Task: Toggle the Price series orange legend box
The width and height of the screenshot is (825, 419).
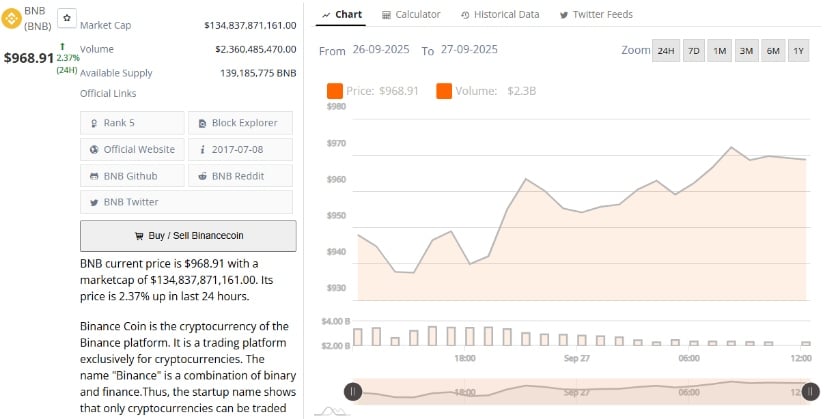Action: point(335,91)
